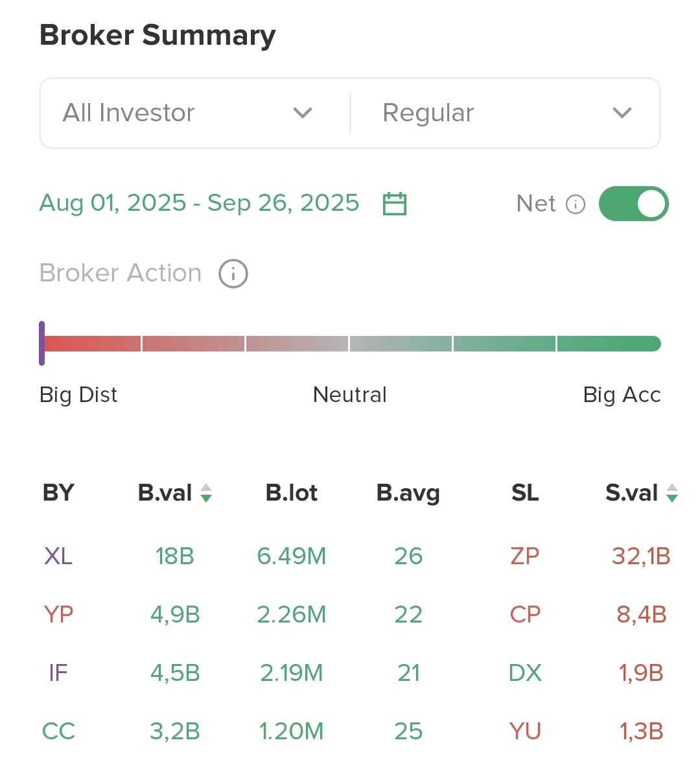
Task: Select buyer broker CC
Action: (58, 731)
